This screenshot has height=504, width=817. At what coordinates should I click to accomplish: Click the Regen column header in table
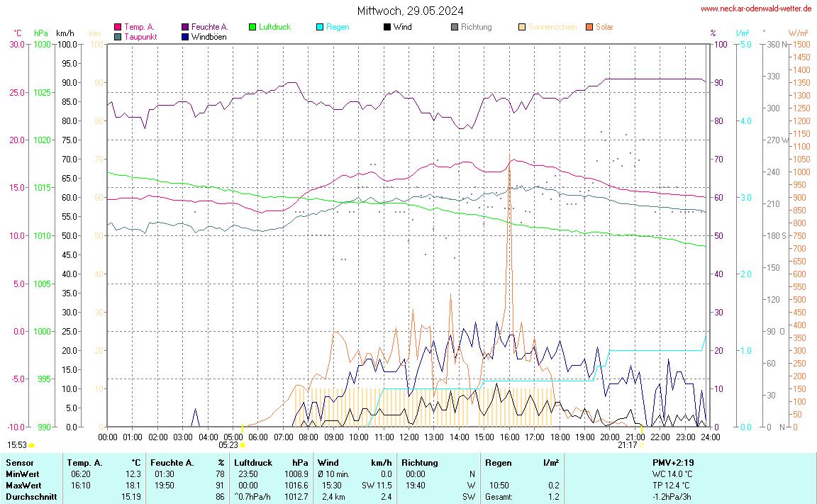point(497,462)
